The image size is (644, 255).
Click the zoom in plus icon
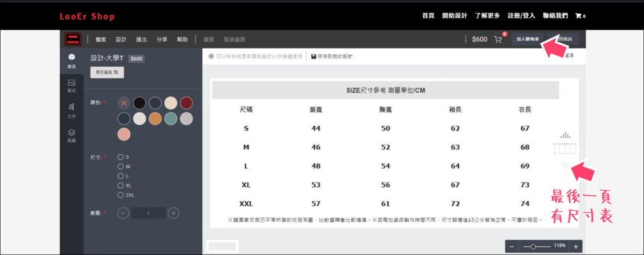point(575,246)
